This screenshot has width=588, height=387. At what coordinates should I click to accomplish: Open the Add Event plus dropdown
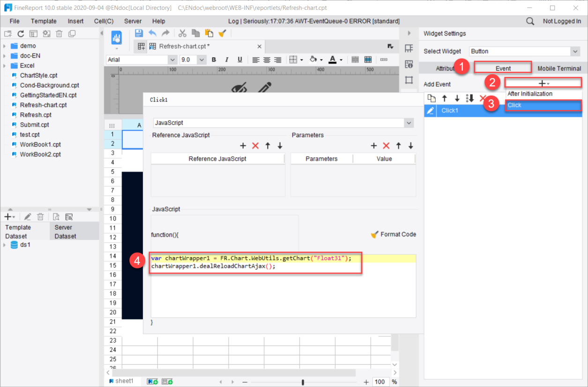coord(543,83)
